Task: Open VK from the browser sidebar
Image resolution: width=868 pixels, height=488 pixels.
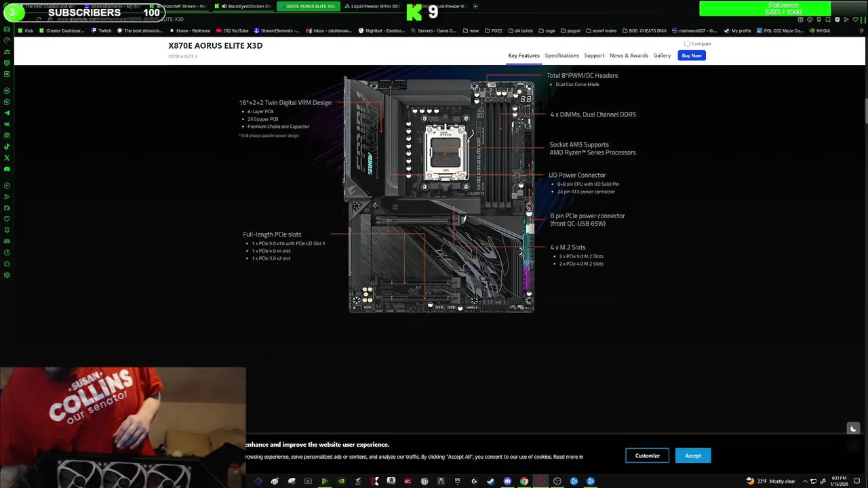Action: click(x=7, y=124)
